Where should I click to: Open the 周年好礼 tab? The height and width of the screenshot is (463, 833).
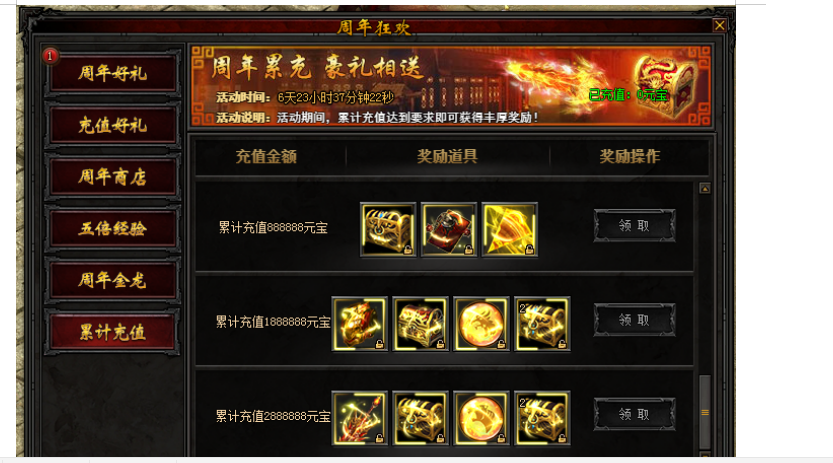click(x=112, y=73)
